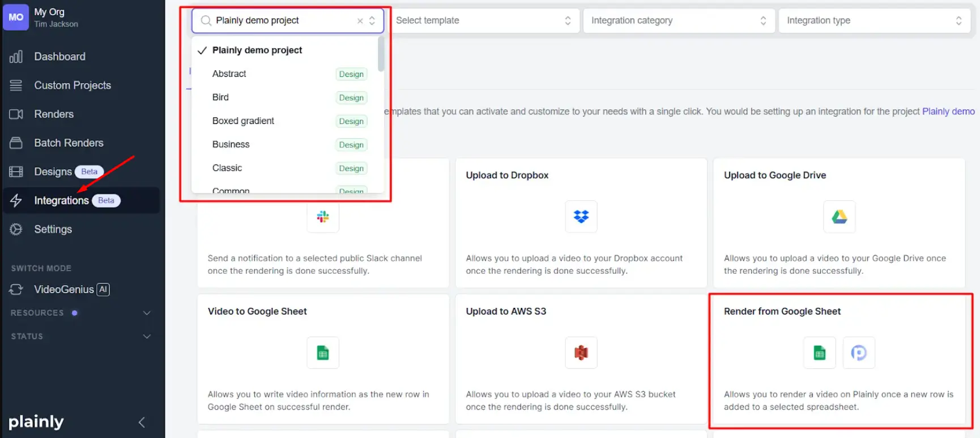Click the Google Drive logo icon

tap(839, 216)
